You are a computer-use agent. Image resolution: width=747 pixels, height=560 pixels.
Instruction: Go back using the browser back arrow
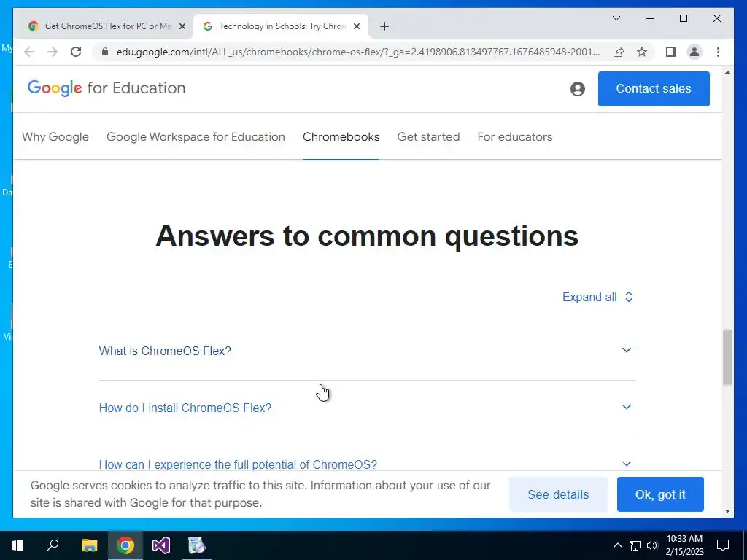(x=29, y=52)
